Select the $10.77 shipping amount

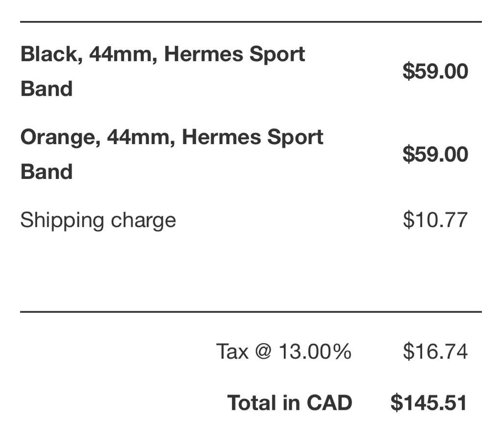(x=435, y=220)
